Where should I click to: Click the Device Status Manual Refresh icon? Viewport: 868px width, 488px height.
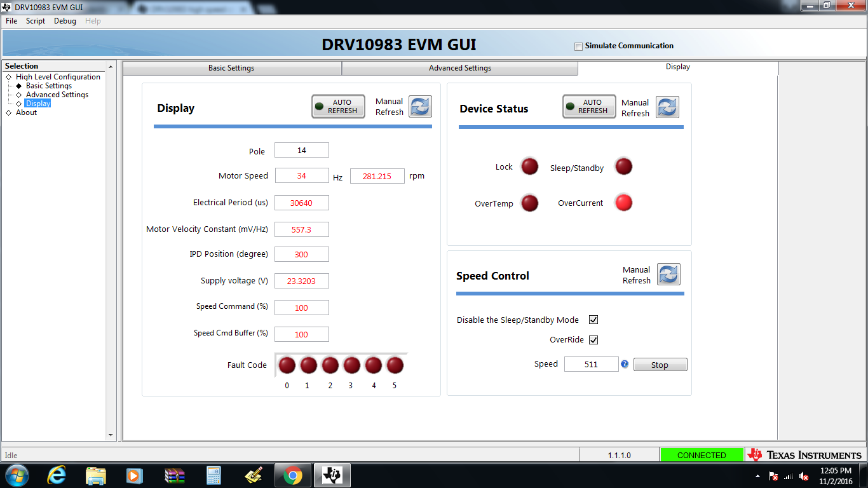coord(667,107)
